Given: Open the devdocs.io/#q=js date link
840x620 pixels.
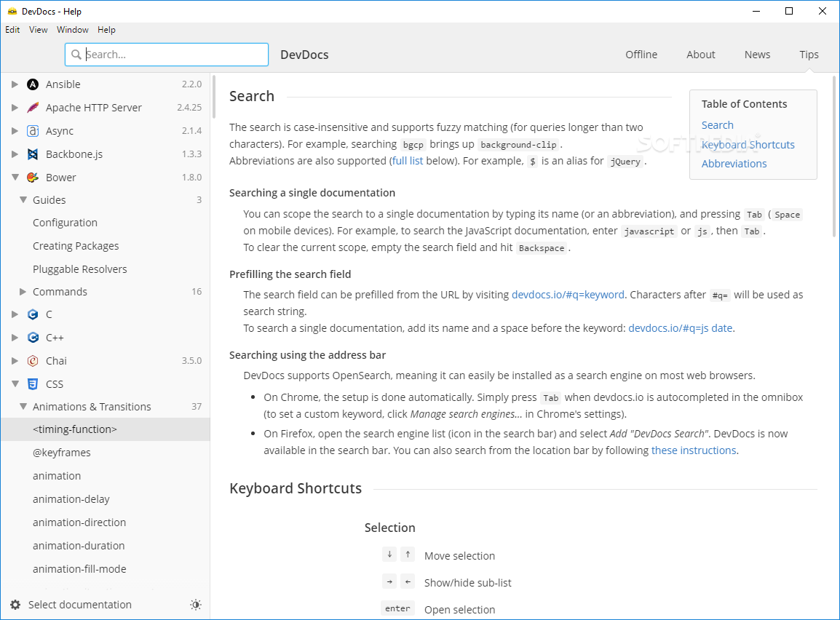Looking at the screenshot, I should (681, 328).
